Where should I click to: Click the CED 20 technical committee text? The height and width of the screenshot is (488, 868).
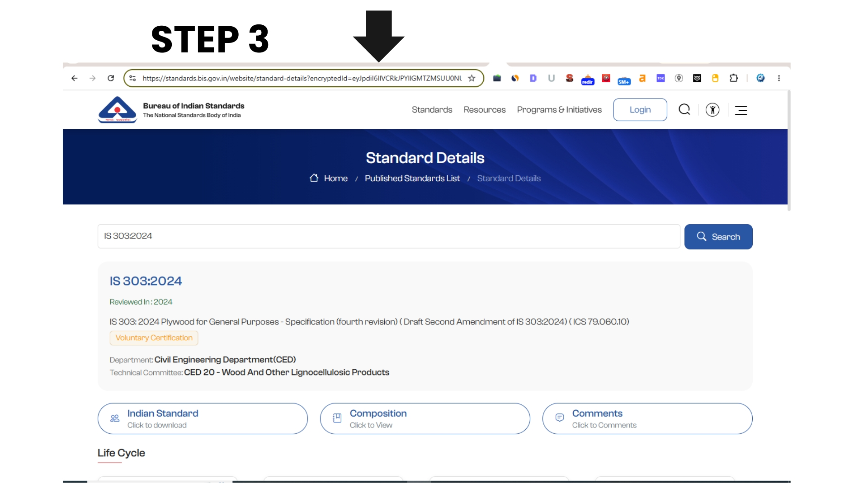point(287,372)
